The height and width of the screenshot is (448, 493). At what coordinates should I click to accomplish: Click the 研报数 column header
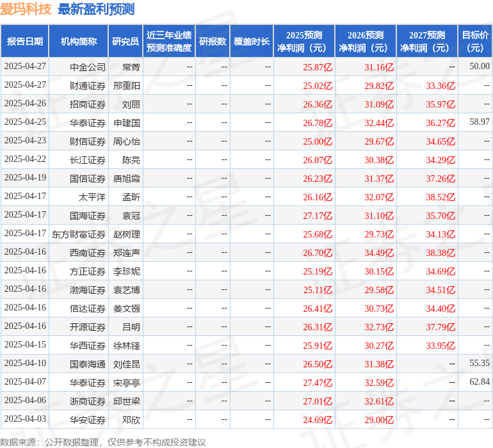click(x=213, y=42)
